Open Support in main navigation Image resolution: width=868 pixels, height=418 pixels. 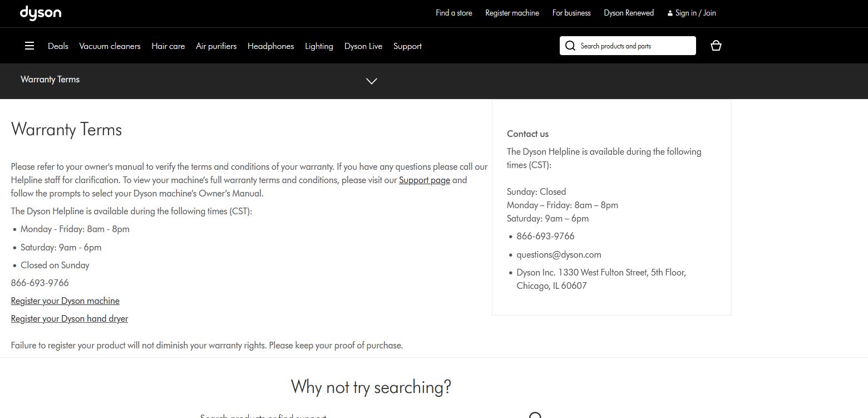[407, 46]
